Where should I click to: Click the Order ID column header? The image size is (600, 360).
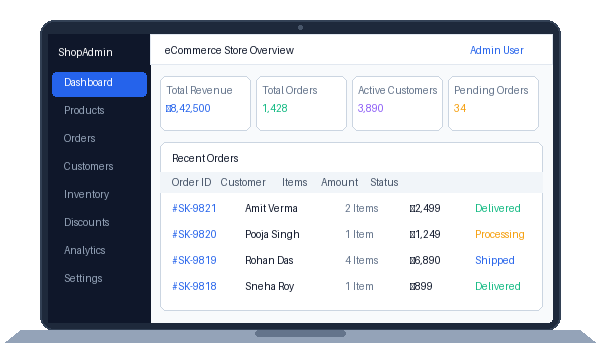(191, 182)
